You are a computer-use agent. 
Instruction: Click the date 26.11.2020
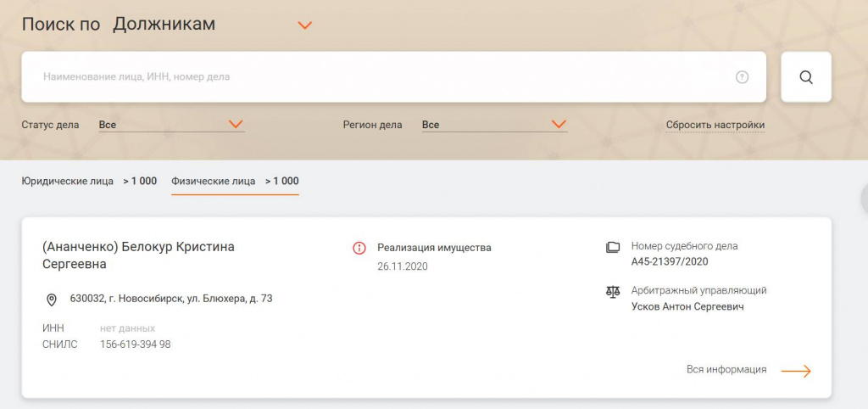click(x=403, y=266)
